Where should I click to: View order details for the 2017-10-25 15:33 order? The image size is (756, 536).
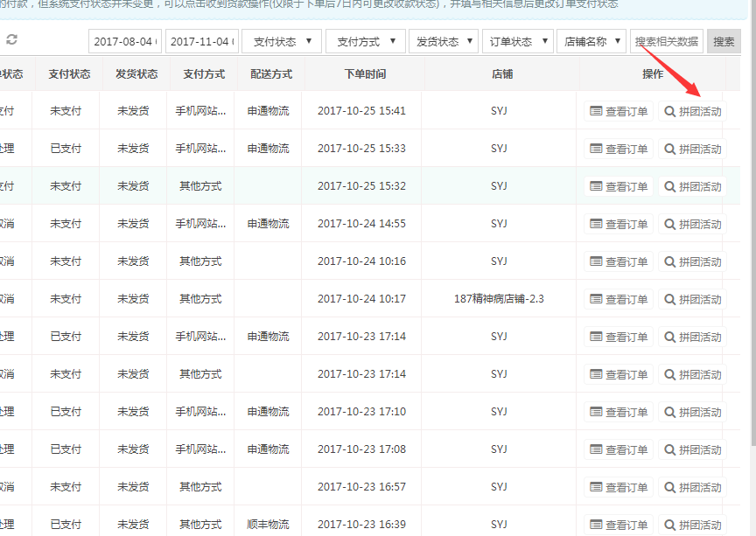pyautogui.click(x=619, y=149)
